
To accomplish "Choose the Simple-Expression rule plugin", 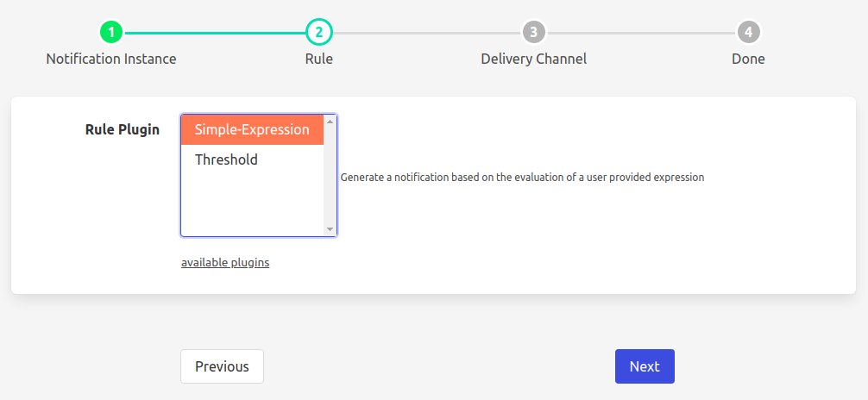I will pyautogui.click(x=252, y=129).
